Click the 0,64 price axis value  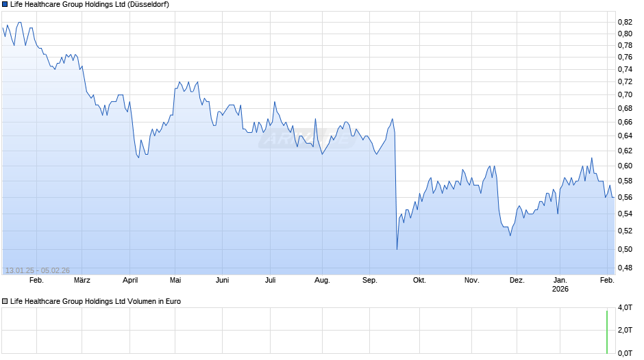(625, 136)
